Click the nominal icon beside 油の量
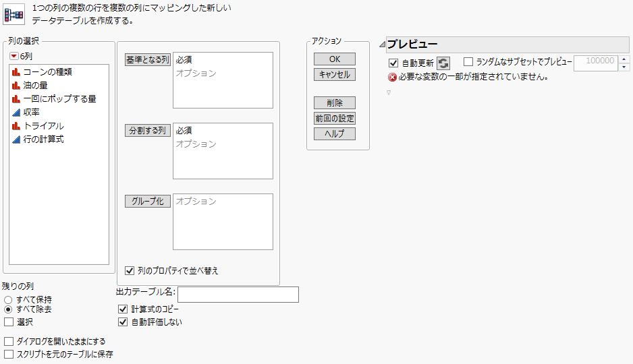 [x=16, y=86]
